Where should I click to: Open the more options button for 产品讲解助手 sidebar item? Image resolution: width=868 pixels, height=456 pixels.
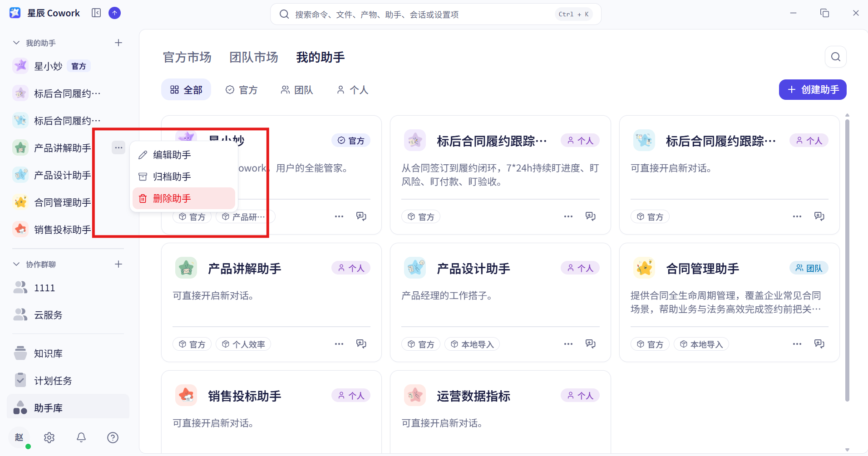point(118,147)
